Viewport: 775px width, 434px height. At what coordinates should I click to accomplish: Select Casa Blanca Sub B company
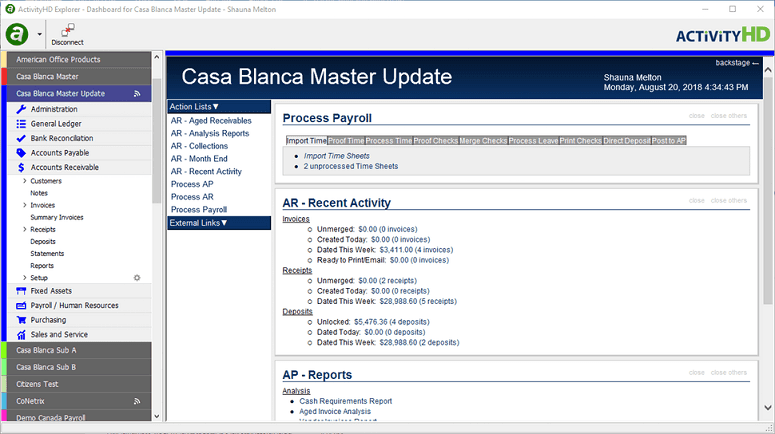pos(79,367)
